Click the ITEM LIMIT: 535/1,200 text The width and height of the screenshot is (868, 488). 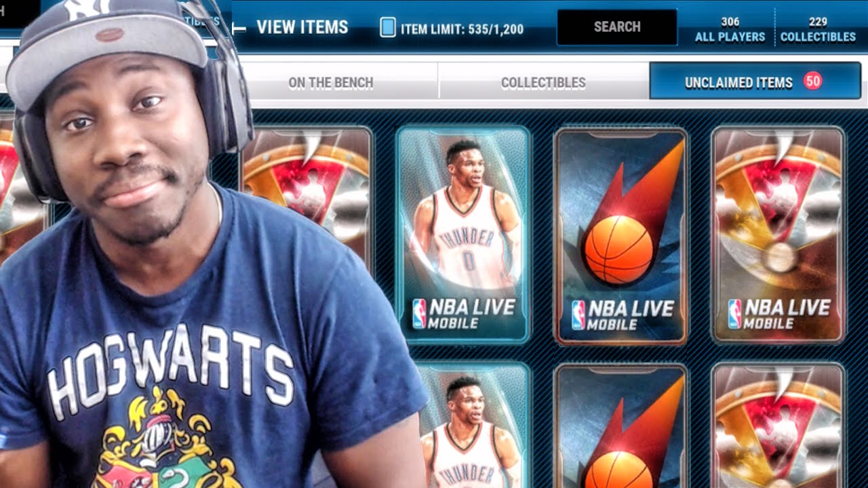click(x=462, y=30)
